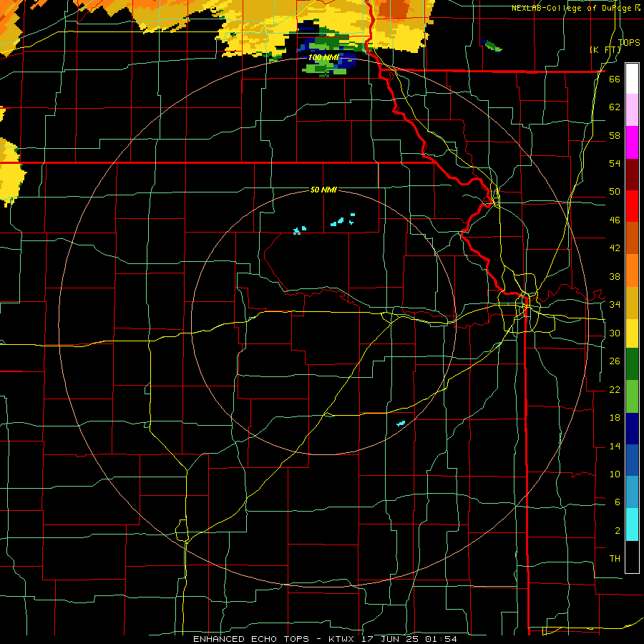Image resolution: width=644 pixels, height=644 pixels.
Task: Click the '100 NMI' range ring label
Action: tap(324, 57)
